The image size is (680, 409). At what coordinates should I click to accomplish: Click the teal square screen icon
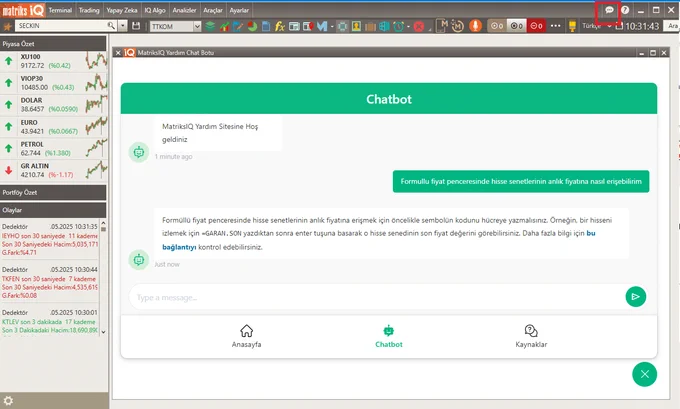pos(343,26)
